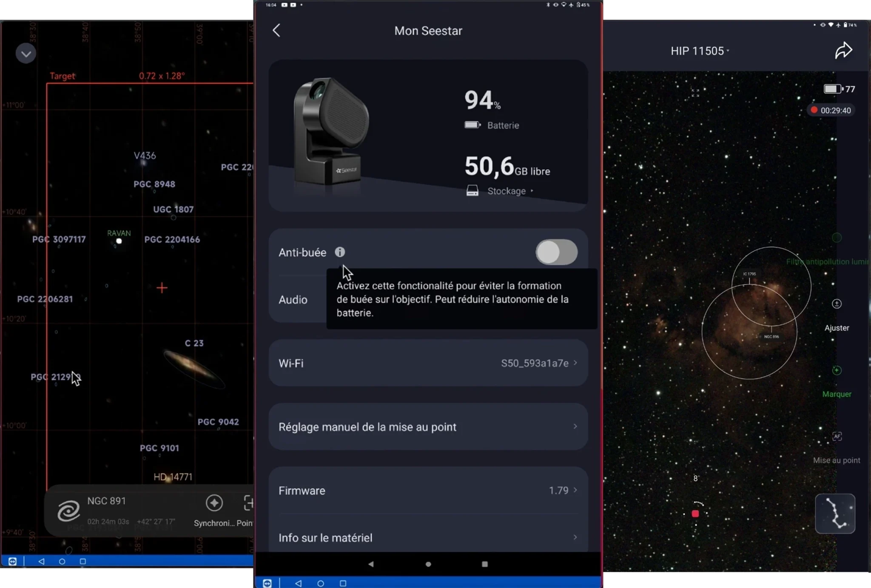Open the constellation sky map thumbnail
The width and height of the screenshot is (871, 588).
click(835, 514)
